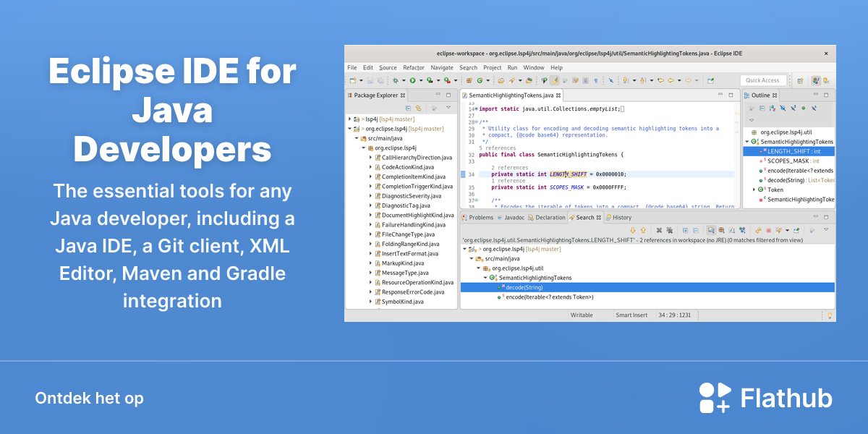The image size is (868, 434).
Task: Open the Refactor menu
Action: 414,67
